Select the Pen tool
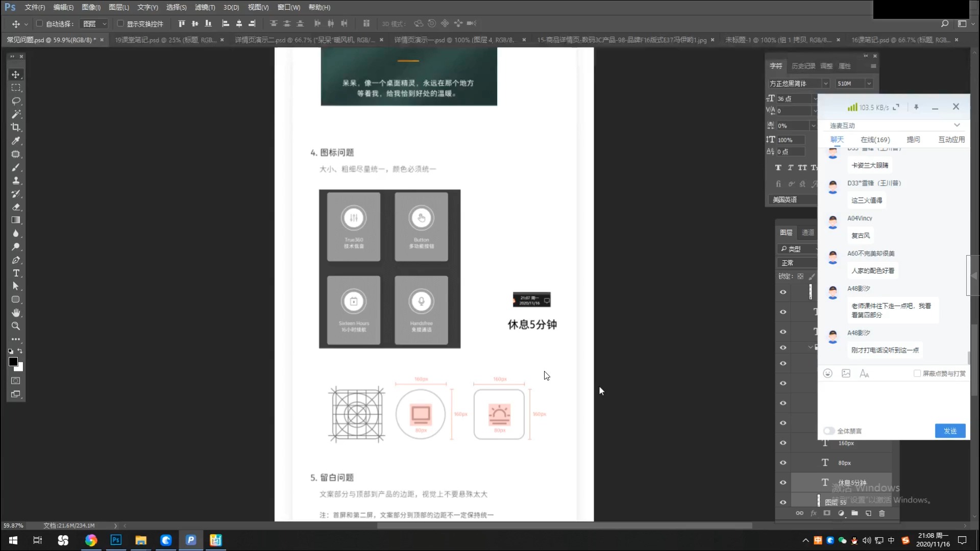The height and width of the screenshot is (551, 980). click(x=16, y=260)
